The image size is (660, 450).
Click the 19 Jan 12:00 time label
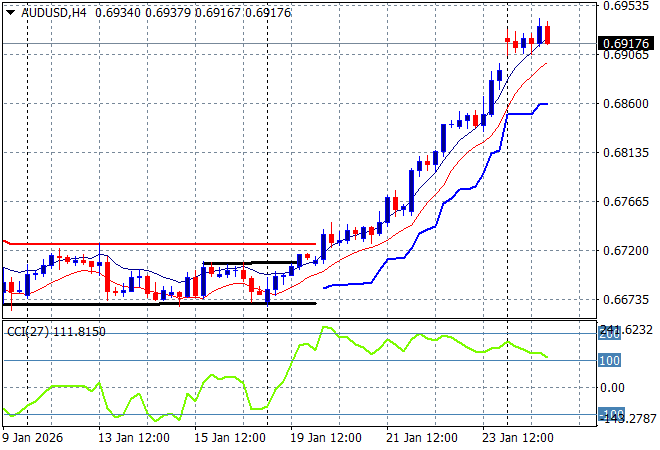point(324,437)
